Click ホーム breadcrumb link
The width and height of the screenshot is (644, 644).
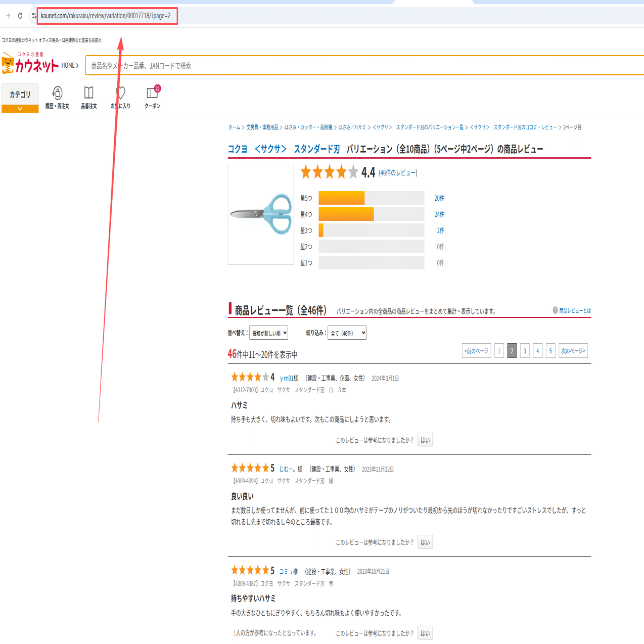pos(234,127)
